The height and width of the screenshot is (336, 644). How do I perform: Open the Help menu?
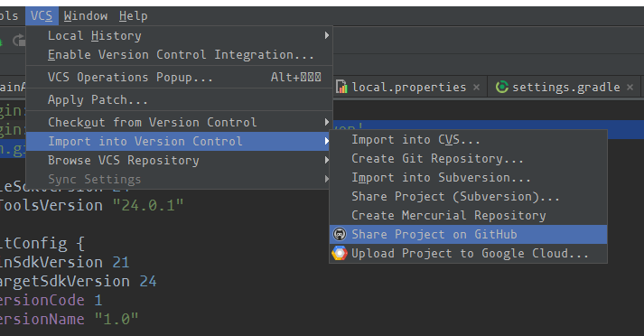[133, 16]
